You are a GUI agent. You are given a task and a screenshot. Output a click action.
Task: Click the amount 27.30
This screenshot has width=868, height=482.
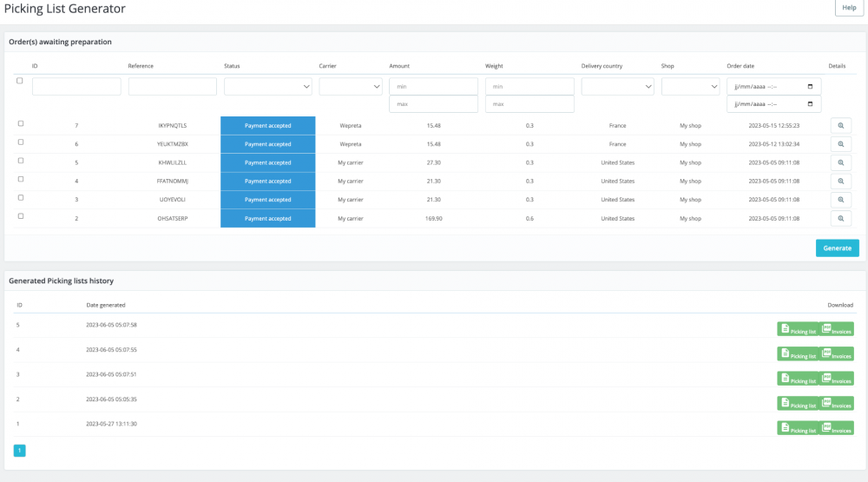pos(433,163)
